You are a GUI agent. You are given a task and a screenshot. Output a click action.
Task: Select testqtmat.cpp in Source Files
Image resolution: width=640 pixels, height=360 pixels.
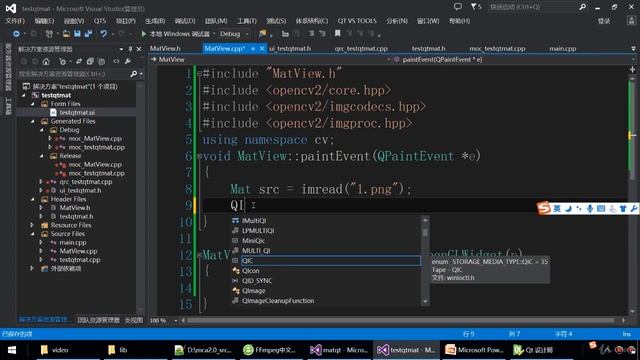pyautogui.click(x=80, y=260)
